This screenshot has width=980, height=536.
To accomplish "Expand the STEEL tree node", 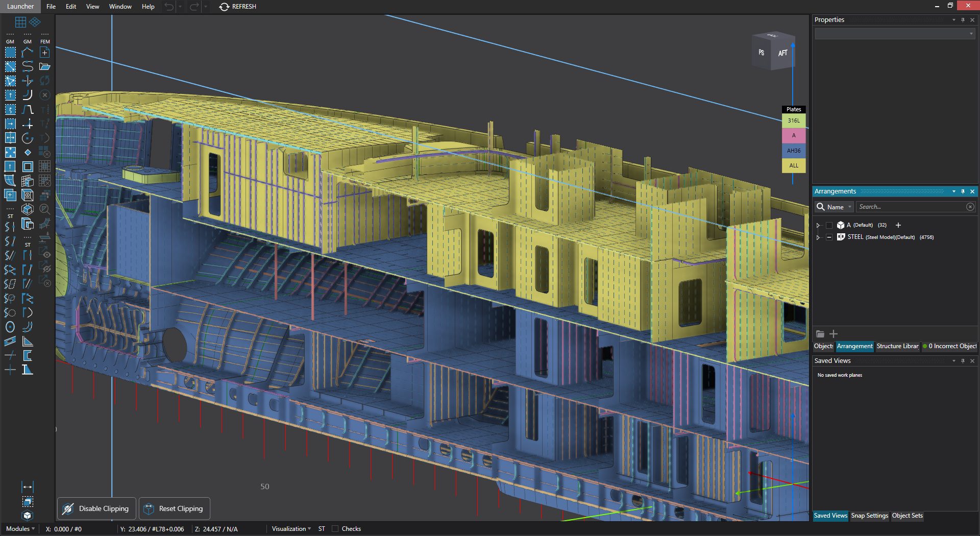I will coord(818,237).
